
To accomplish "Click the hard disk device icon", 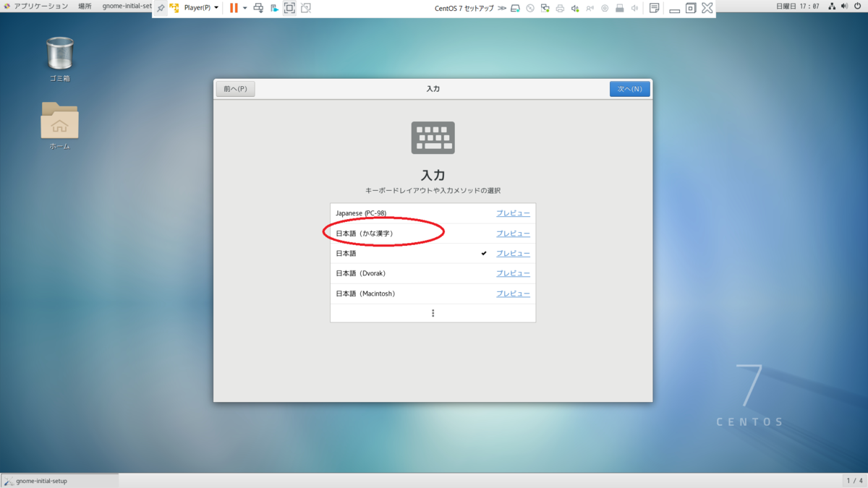I will 515,8.
